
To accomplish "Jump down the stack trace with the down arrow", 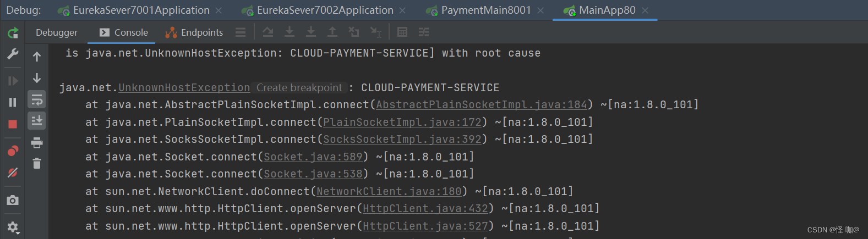I will (37, 78).
